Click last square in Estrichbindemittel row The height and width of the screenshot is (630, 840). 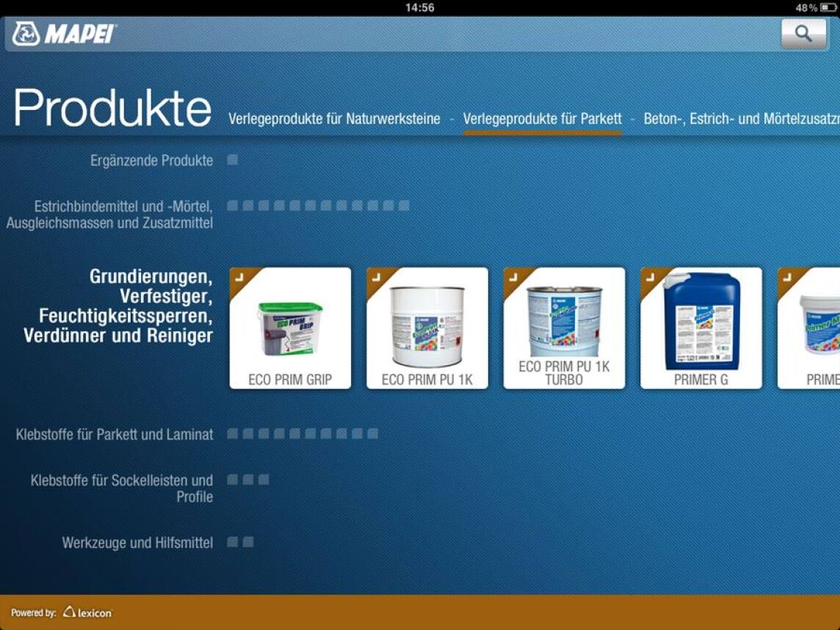pos(404,205)
